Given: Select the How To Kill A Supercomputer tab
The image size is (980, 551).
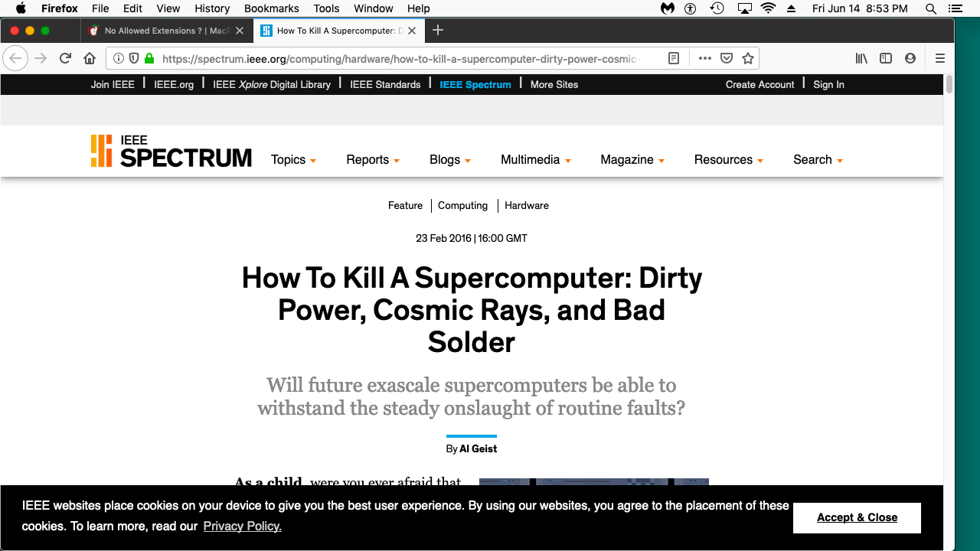Looking at the screenshot, I should click(338, 31).
